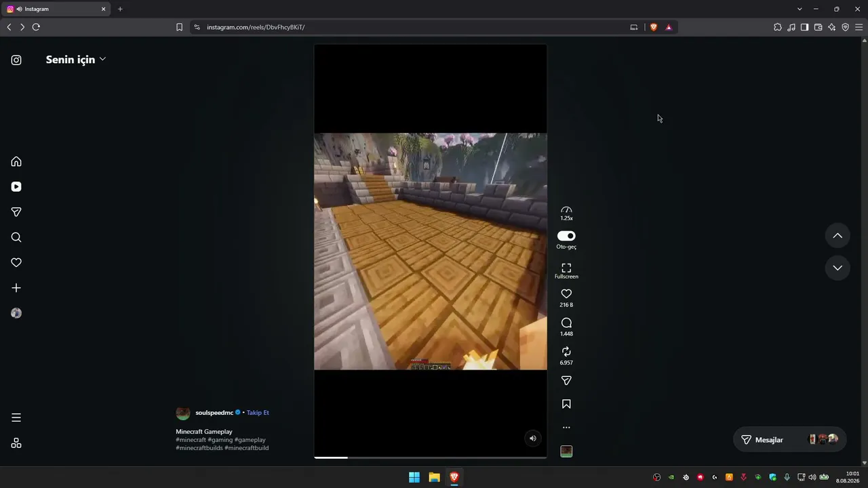The height and width of the screenshot is (488, 868).
Task: Change playback speed 1.25x
Action: click(x=566, y=213)
